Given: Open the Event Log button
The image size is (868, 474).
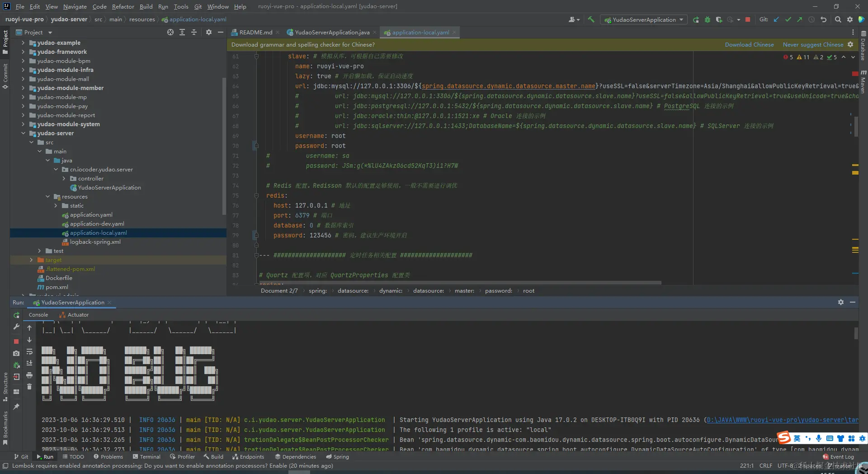Looking at the screenshot, I should coord(838,456).
